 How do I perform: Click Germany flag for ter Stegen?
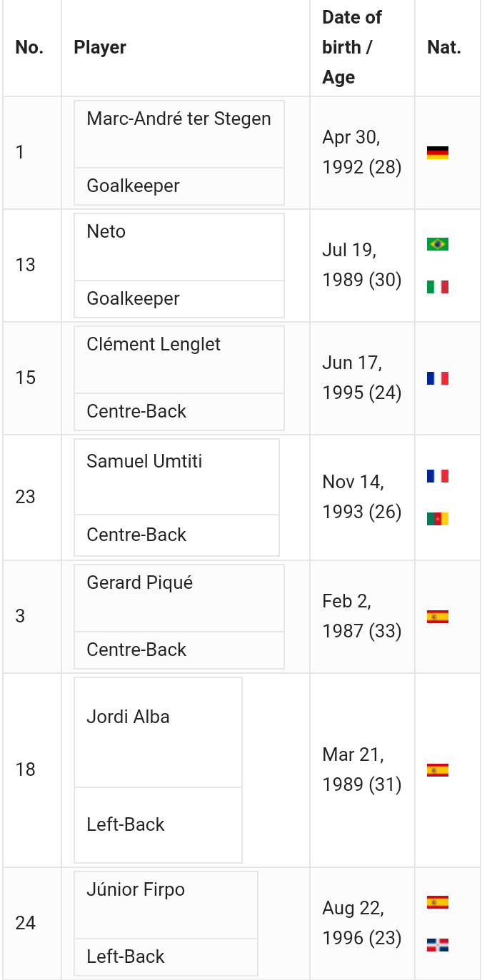pyautogui.click(x=437, y=153)
